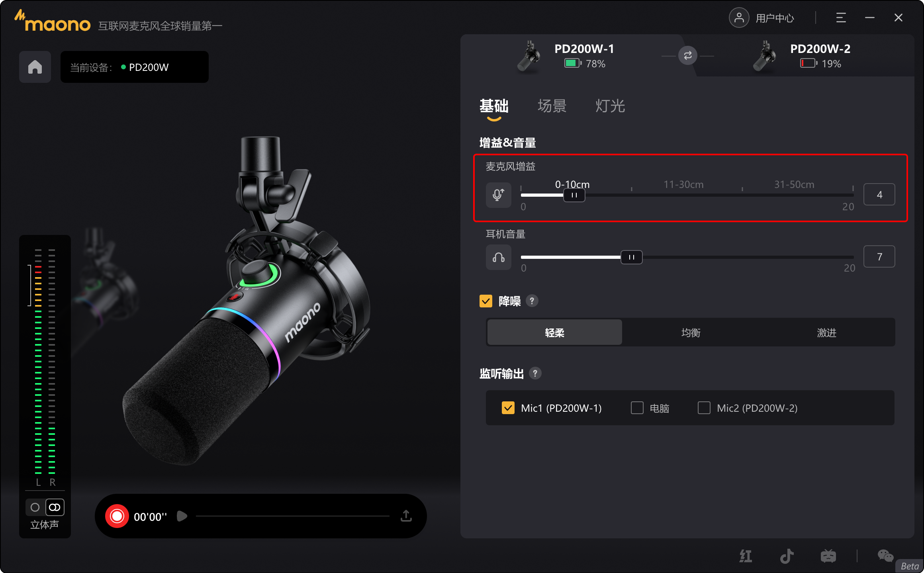Click the swap microphones icon
This screenshot has width=924, height=573.
coord(687,56)
